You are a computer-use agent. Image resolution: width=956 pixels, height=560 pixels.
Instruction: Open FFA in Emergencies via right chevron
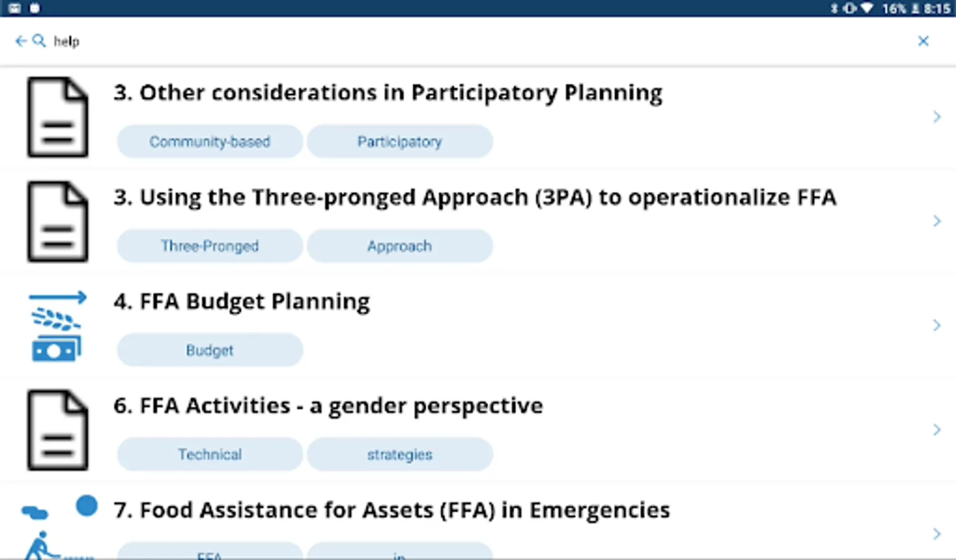click(937, 534)
